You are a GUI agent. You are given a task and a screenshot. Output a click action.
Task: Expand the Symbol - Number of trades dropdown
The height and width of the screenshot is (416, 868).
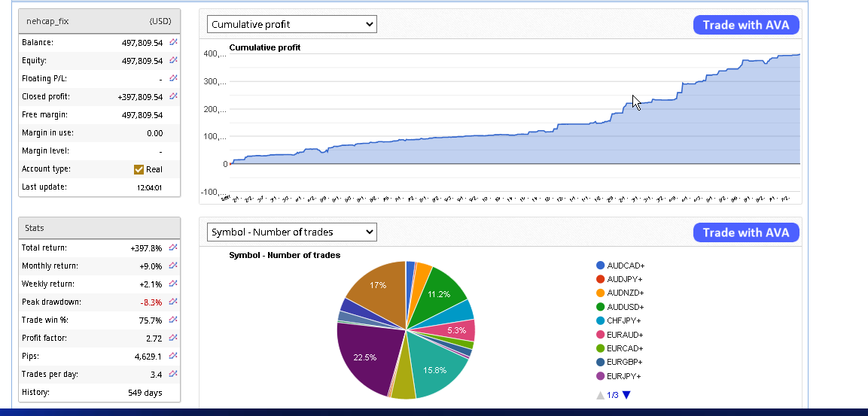(291, 232)
